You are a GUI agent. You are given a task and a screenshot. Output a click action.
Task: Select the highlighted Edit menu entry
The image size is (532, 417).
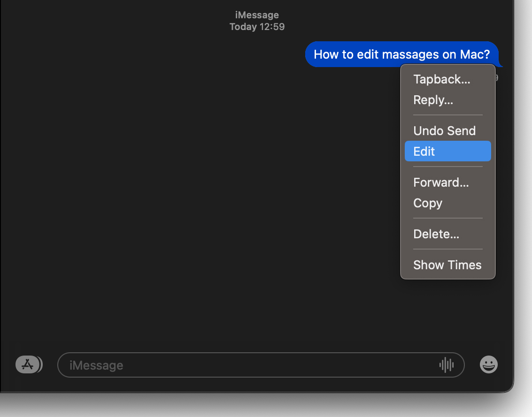point(447,152)
